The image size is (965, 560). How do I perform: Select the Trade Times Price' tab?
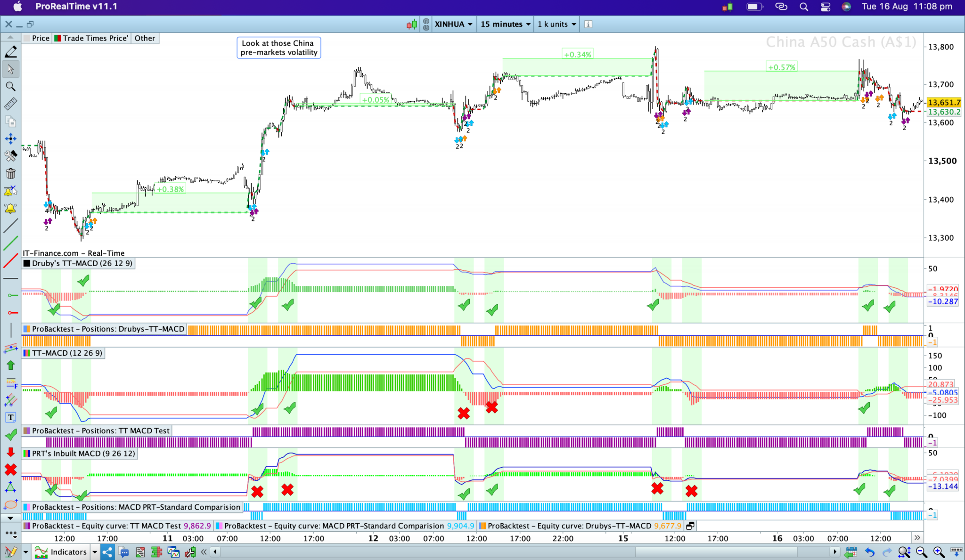[x=91, y=38]
